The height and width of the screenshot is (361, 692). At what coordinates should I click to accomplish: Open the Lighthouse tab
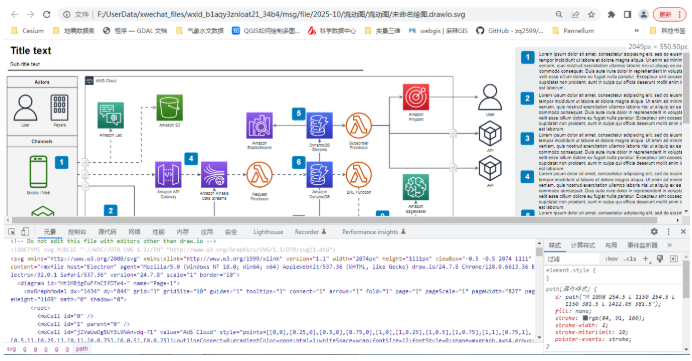[268, 232]
